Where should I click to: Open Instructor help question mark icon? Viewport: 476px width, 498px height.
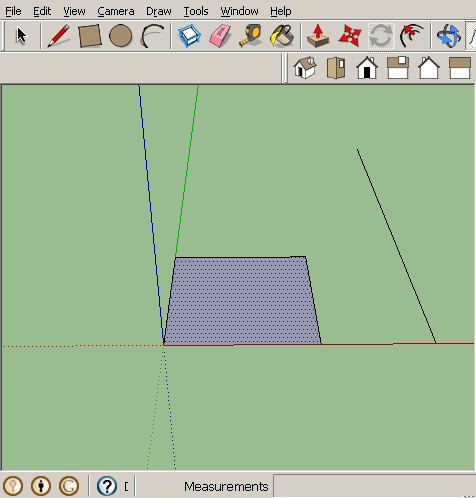click(107, 486)
